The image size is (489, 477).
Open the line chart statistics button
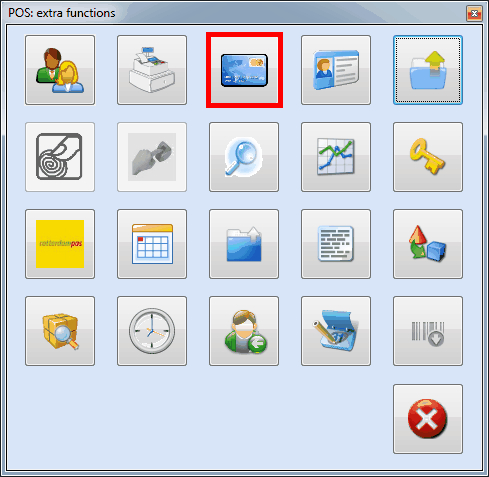coord(336,157)
